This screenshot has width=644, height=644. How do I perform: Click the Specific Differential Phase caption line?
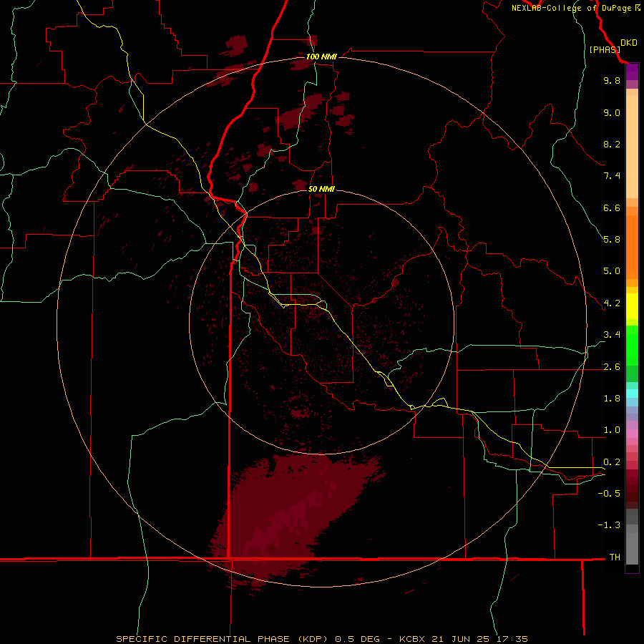[322, 639]
